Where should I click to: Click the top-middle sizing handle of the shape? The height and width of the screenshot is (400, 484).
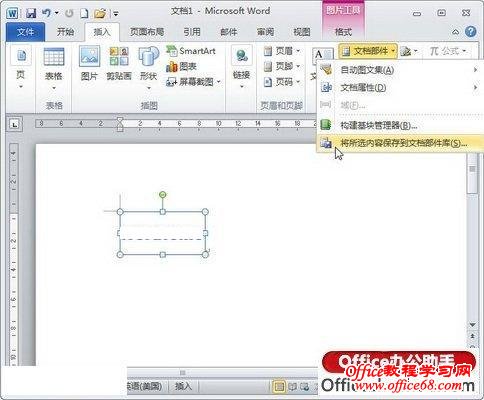click(x=162, y=212)
